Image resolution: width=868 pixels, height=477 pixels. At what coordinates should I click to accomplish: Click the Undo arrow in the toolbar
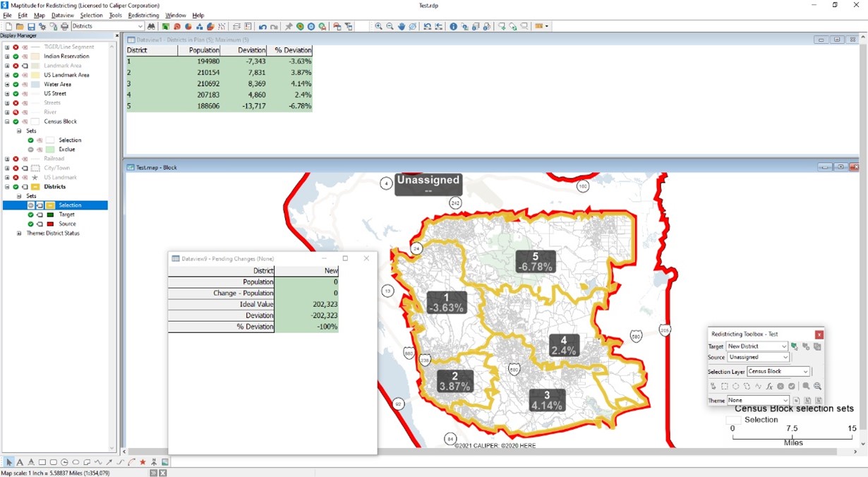(x=263, y=27)
